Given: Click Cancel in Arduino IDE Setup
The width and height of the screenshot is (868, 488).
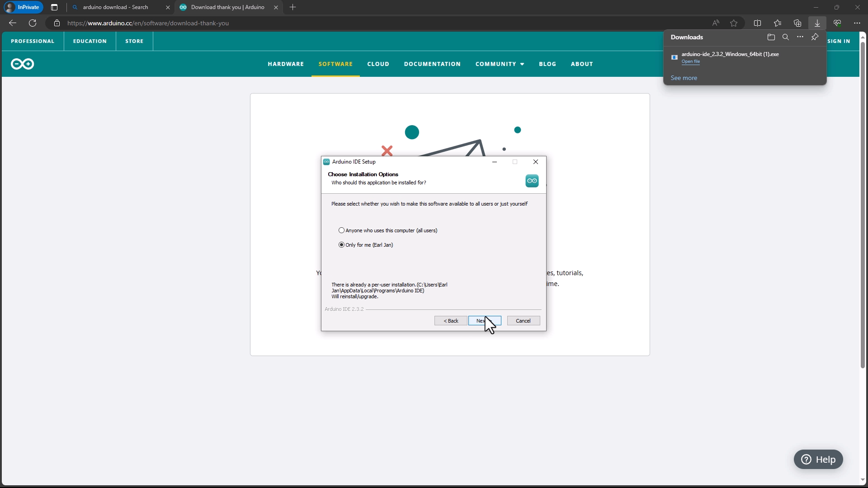Looking at the screenshot, I should 524,321.
